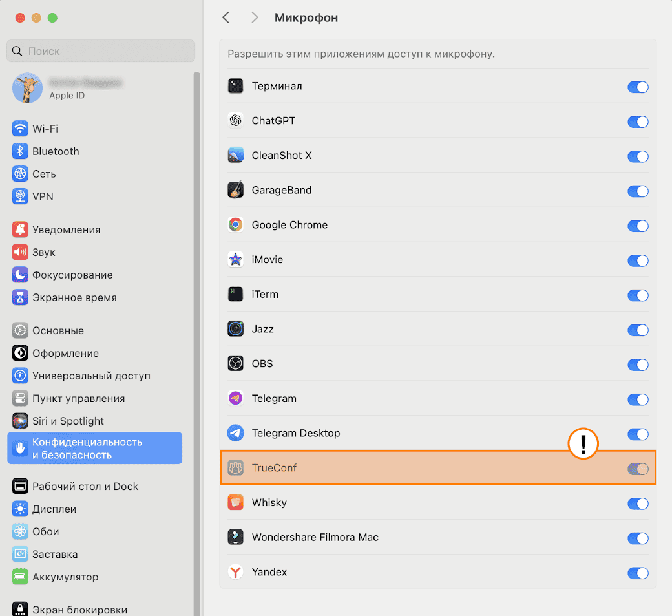672x616 pixels.
Task: Toggle the OBS microphone switch
Action: tap(638, 365)
